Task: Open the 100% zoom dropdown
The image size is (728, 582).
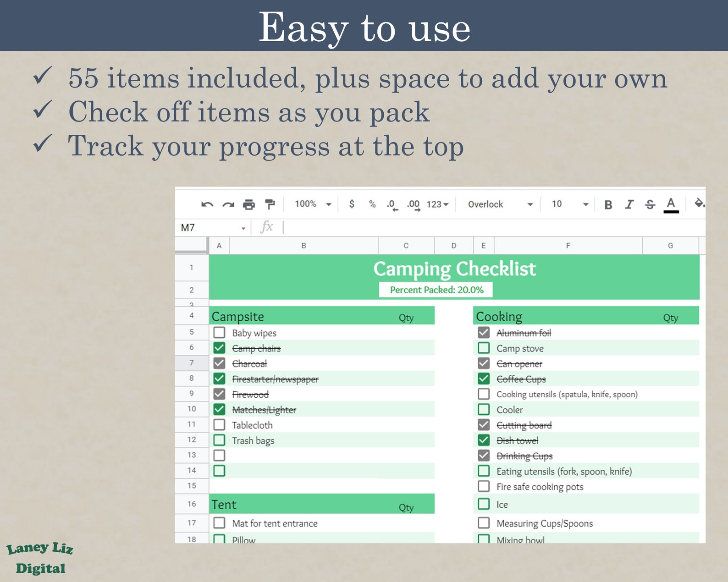Action: pos(313,204)
